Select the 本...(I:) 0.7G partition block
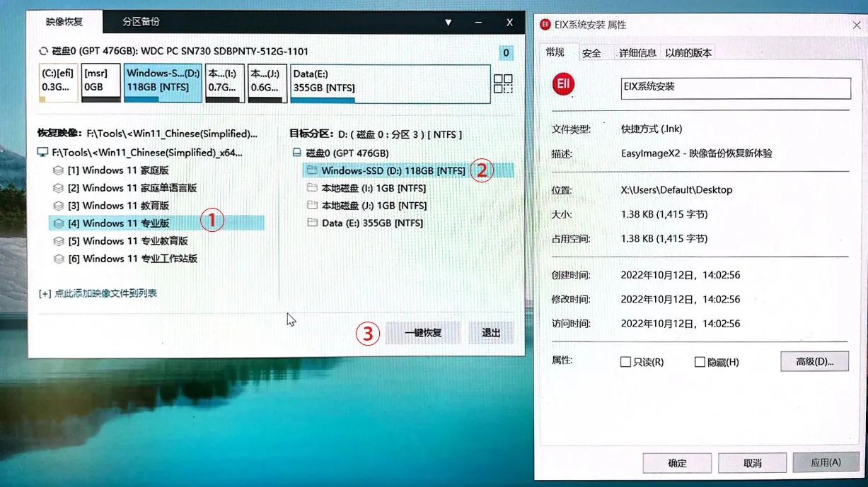The height and width of the screenshot is (487, 868). (x=225, y=83)
